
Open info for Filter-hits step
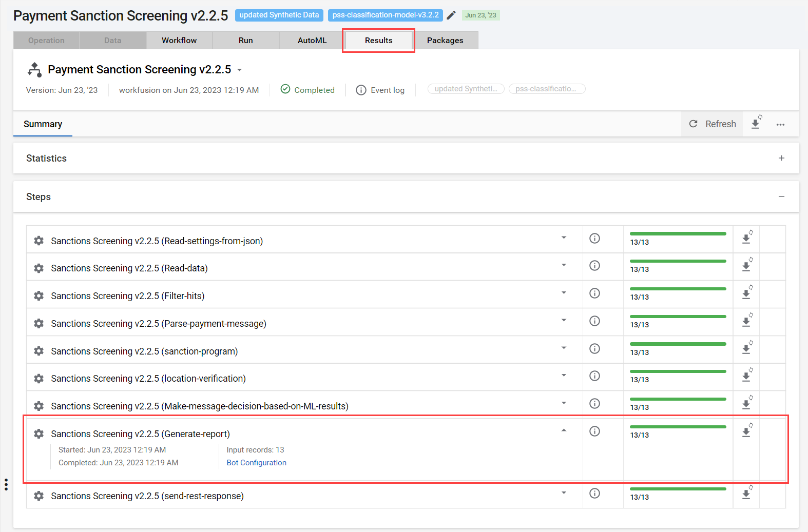[x=594, y=293]
